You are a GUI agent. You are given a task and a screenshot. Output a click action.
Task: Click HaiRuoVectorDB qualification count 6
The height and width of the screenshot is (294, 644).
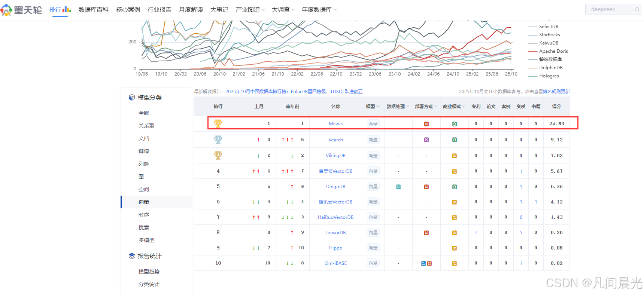tap(521, 217)
